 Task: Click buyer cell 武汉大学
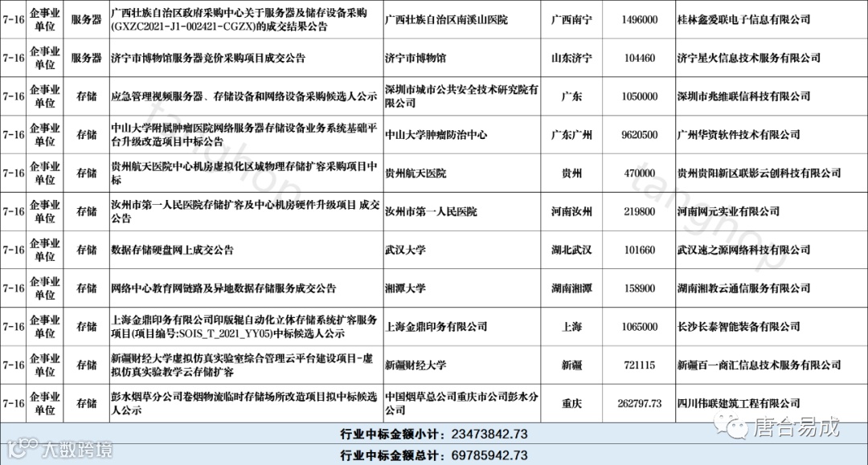[x=405, y=250]
